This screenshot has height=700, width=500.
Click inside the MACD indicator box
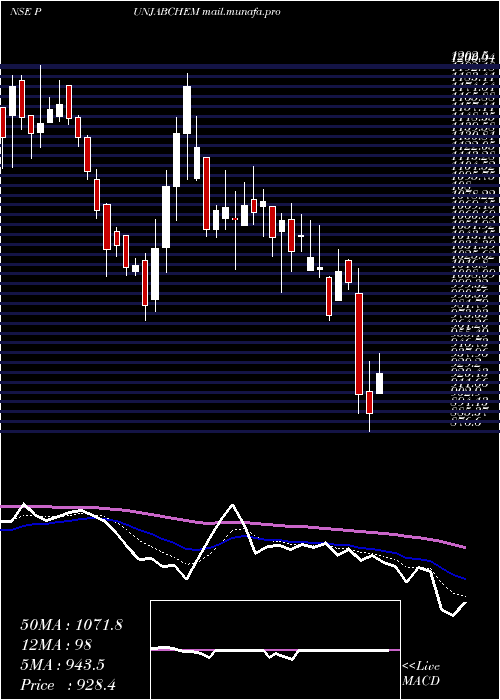tap(275, 650)
